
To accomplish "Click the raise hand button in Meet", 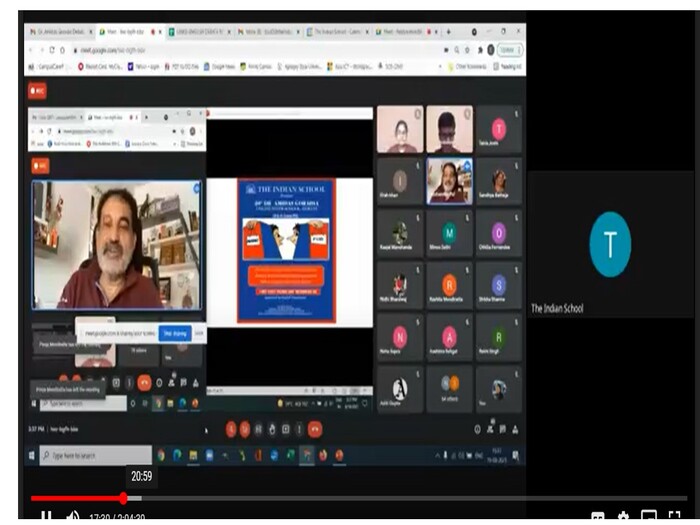I will (272, 429).
